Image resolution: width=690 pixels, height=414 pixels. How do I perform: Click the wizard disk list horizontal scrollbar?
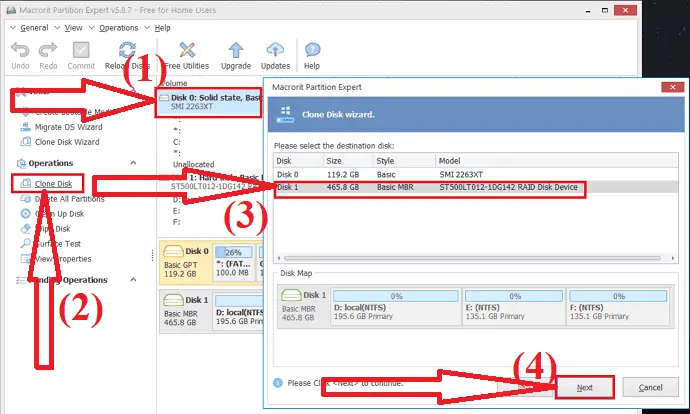pyautogui.click(x=472, y=258)
